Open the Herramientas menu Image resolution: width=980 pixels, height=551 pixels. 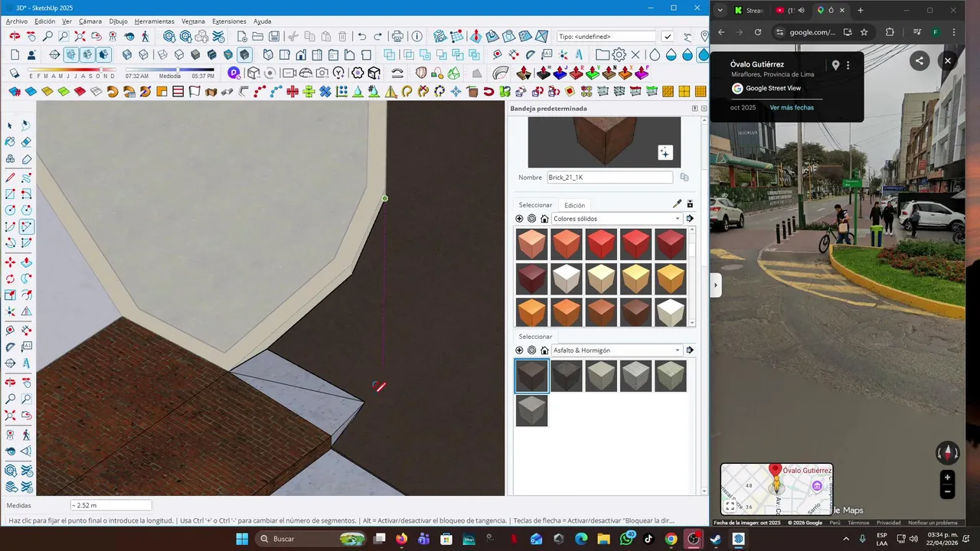tap(154, 21)
